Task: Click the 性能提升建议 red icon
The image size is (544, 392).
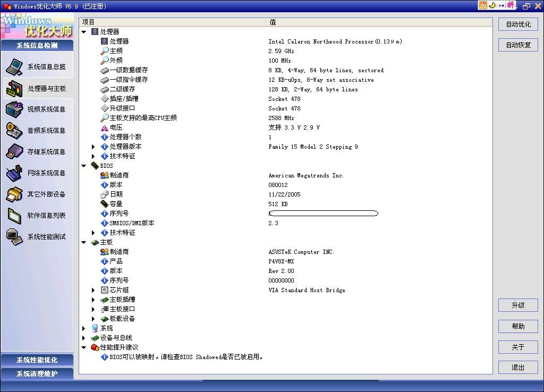Action: [95, 347]
